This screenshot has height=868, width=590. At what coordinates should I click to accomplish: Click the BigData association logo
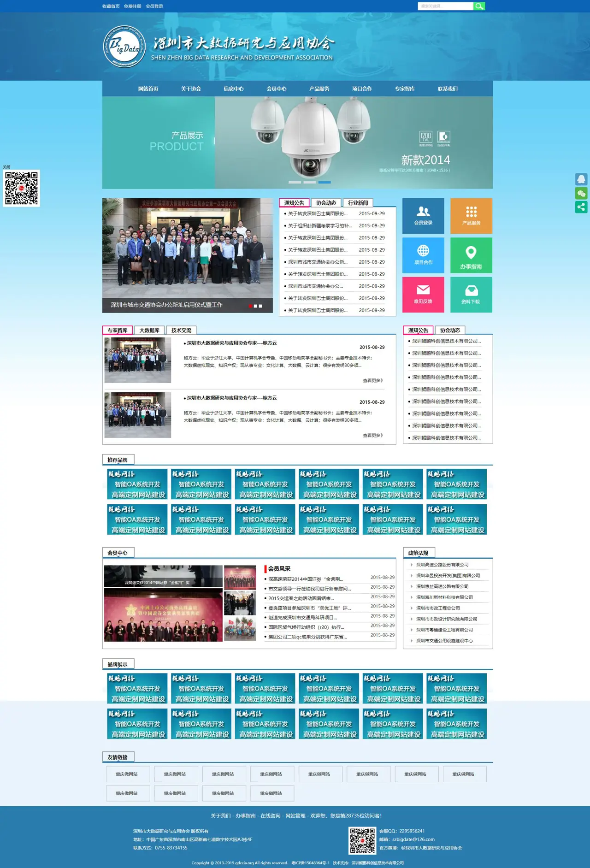124,47
